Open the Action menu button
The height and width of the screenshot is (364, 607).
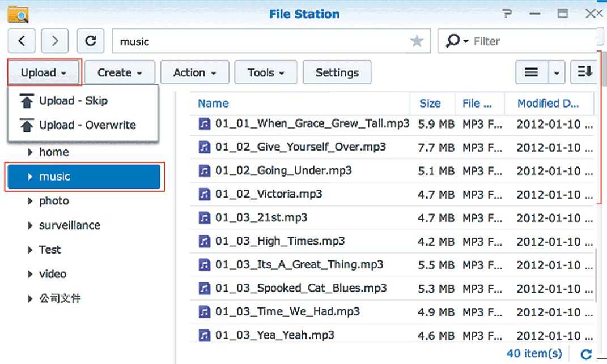(x=194, y=72)
